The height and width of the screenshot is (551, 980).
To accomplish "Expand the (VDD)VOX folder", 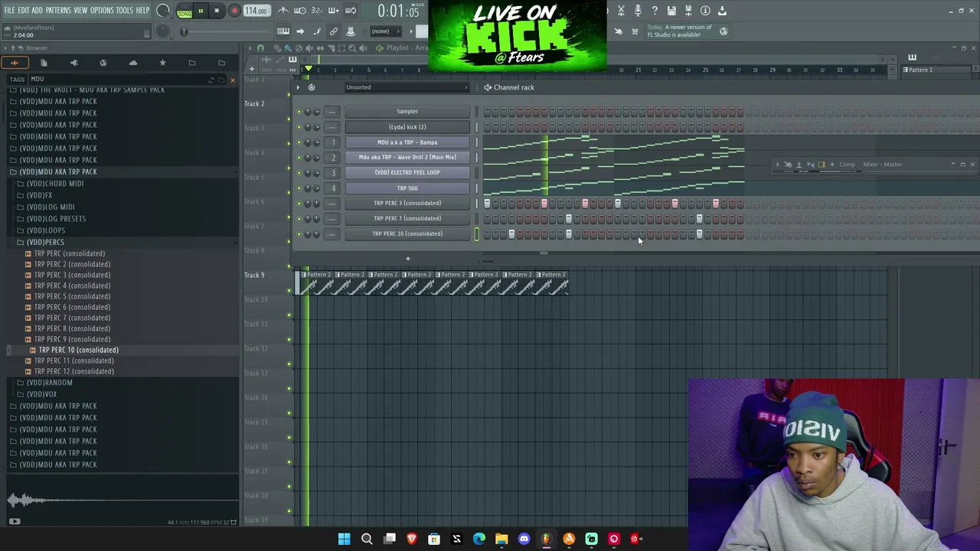I will 41,394.
